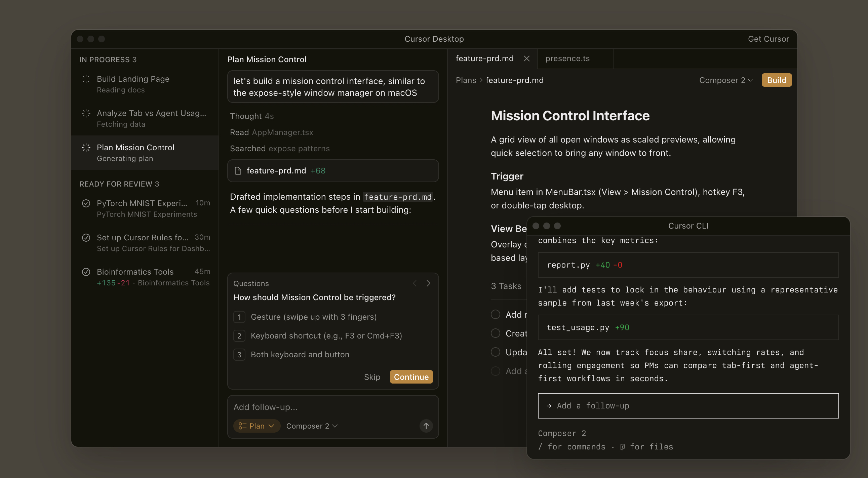Click the Mission Control Interface heading
The image size is (868, 478).
point(570,116)
